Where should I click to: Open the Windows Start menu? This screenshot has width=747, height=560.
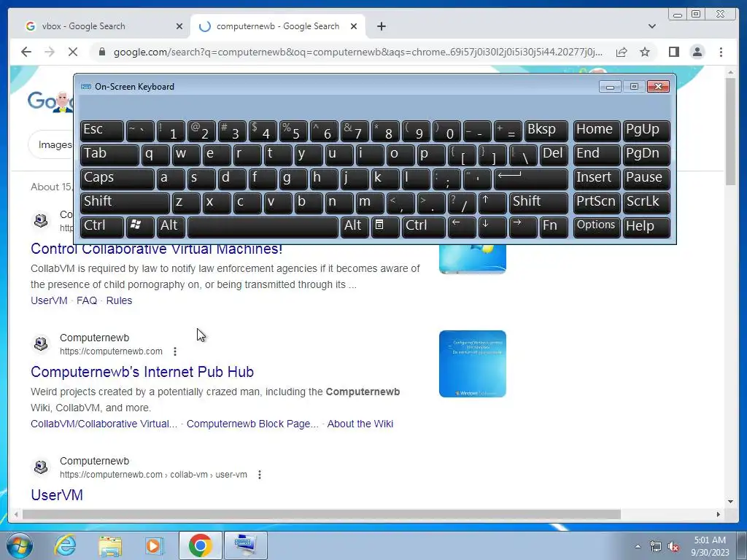[x=19, y=545]
